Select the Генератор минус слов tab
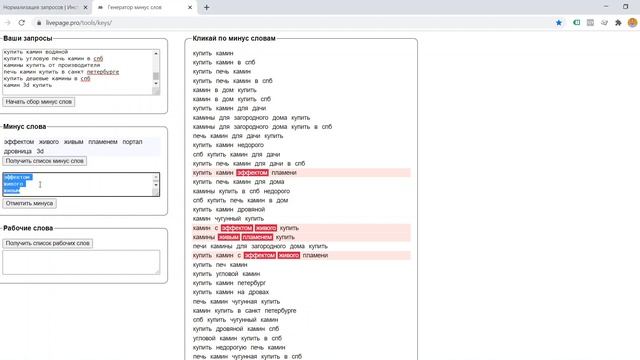The image size is (640, 360). click(145, 7)
